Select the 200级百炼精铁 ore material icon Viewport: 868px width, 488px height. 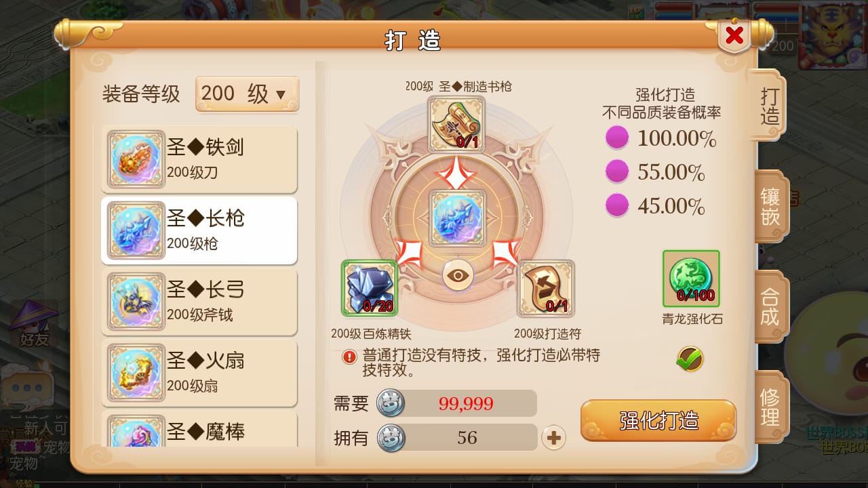click(370, 288)
